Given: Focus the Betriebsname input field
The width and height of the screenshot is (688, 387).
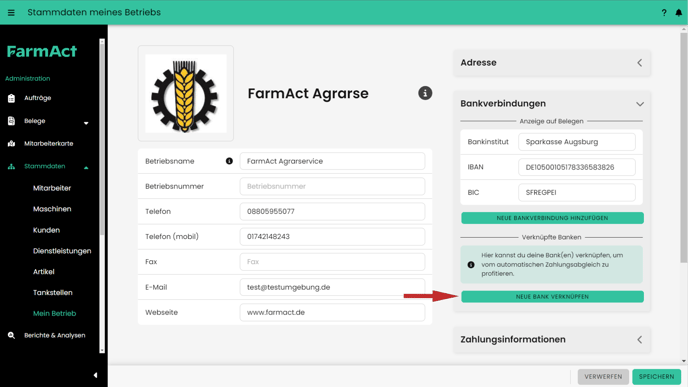Looking at the screenshot, I should pyautogui.click(x=332, y=161).
